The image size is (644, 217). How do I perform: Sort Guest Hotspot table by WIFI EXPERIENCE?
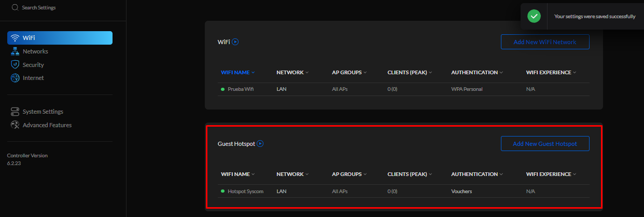551,174
